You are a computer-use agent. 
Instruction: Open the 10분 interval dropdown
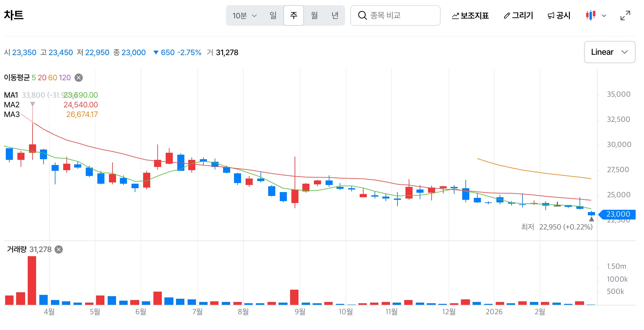(x=245, y=15)
